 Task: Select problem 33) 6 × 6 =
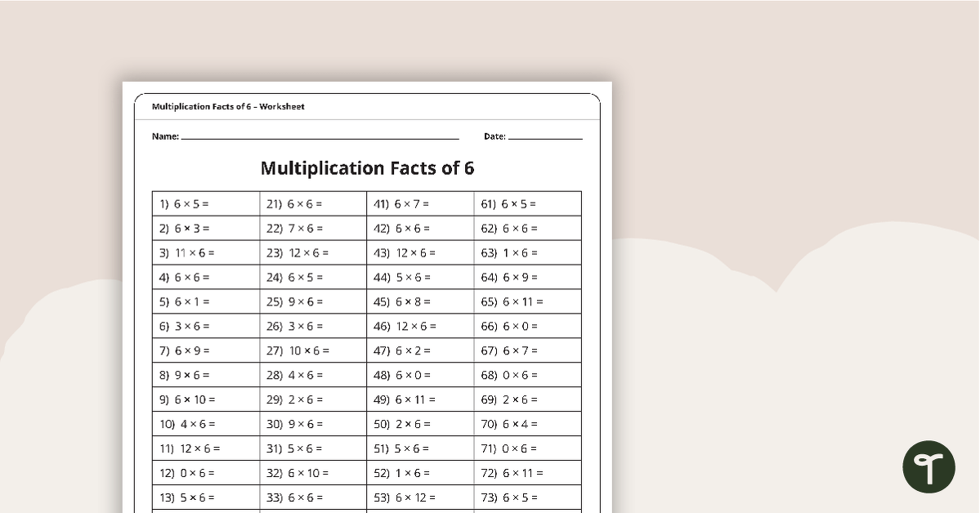[294, 497]
